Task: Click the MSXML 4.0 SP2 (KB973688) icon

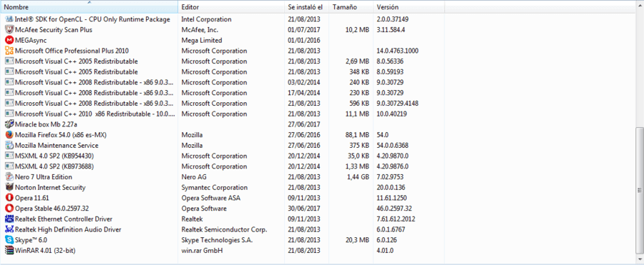Action: click(9, 166)
